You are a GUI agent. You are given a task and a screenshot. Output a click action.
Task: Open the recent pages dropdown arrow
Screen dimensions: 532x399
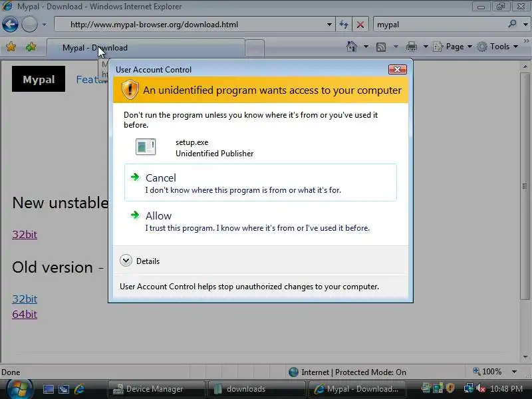coord(44,25)
